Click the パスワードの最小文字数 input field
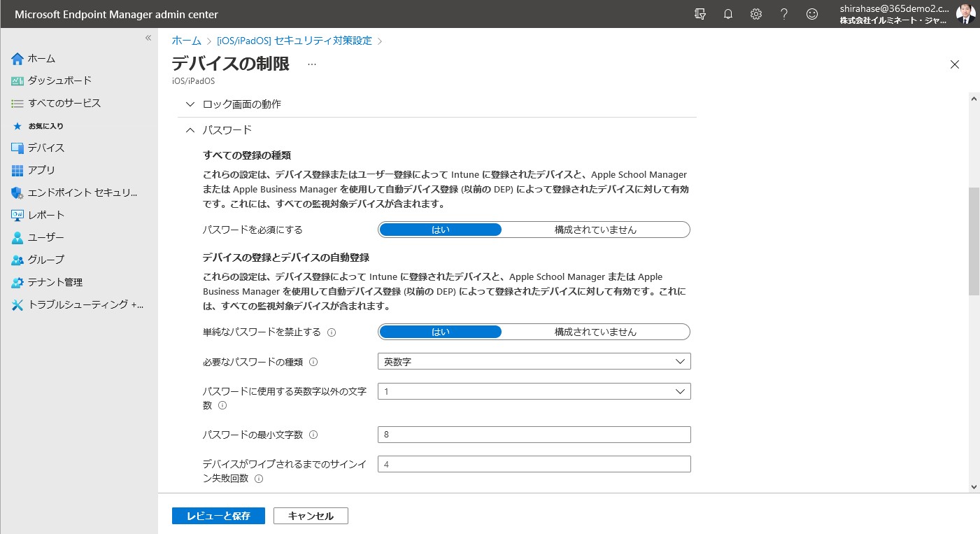Image resolution: width=980 pixels, height=534 pixels. [x=534, y=435]
